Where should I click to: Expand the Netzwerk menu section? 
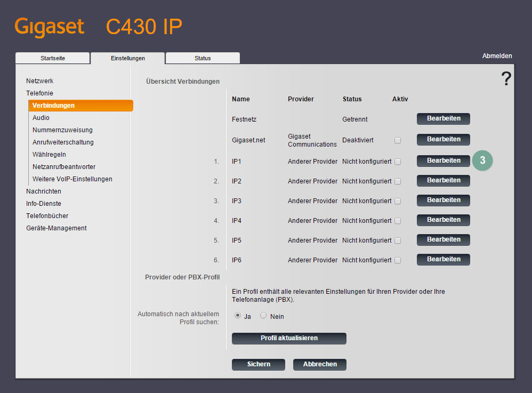(40, 81)
